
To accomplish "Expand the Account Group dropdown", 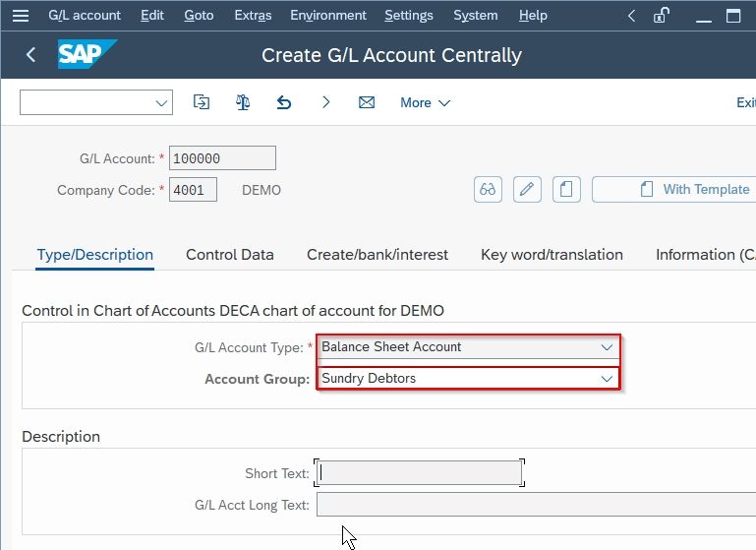I will point(607,379).
